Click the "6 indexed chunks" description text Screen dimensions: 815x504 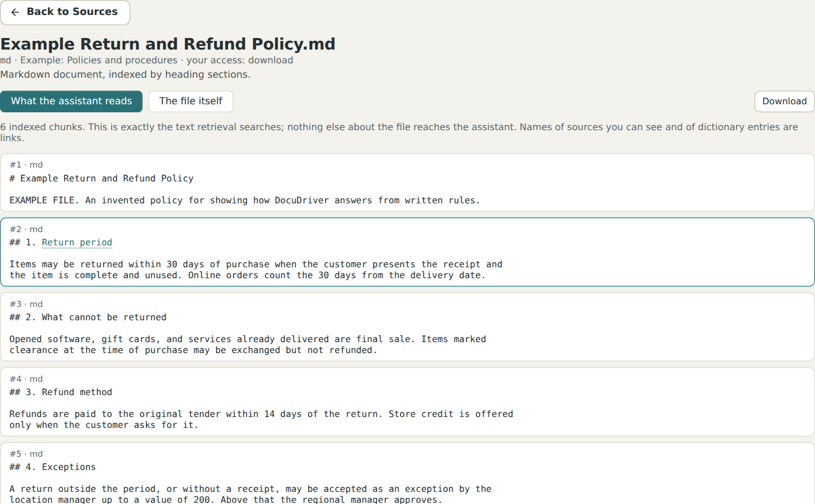399,132
